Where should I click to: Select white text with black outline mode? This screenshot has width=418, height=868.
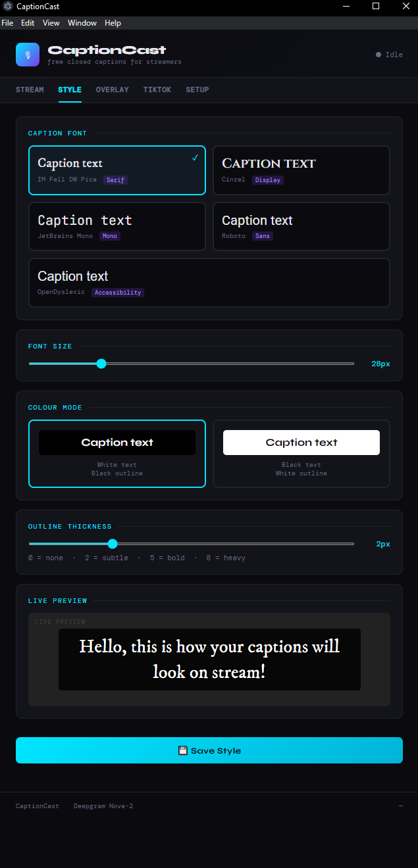(117, 453)
